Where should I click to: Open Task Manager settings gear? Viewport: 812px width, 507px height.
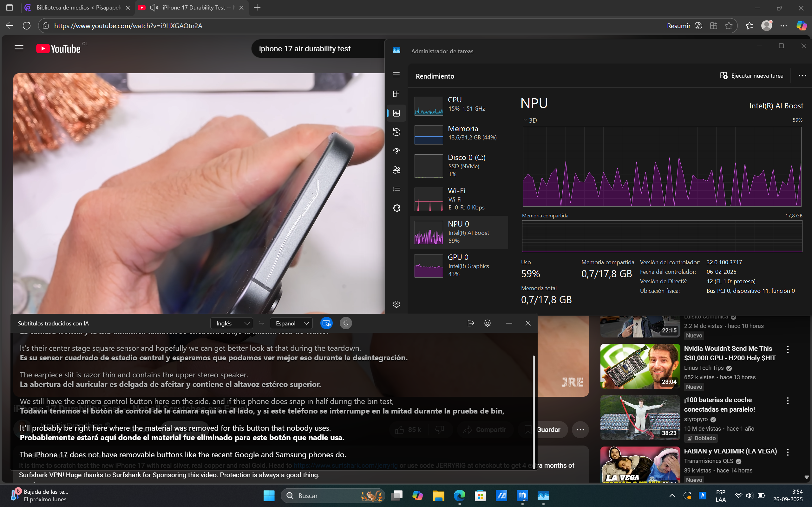click(x=396, y=304)
